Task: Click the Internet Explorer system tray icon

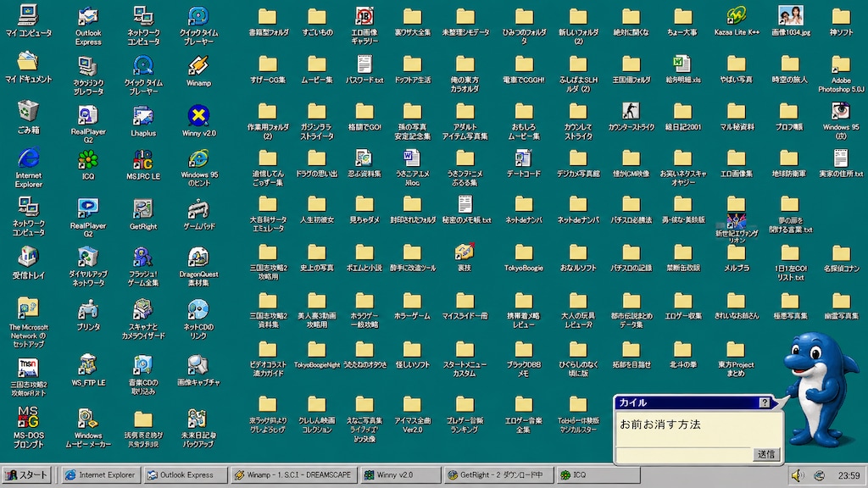Action: 819,475
